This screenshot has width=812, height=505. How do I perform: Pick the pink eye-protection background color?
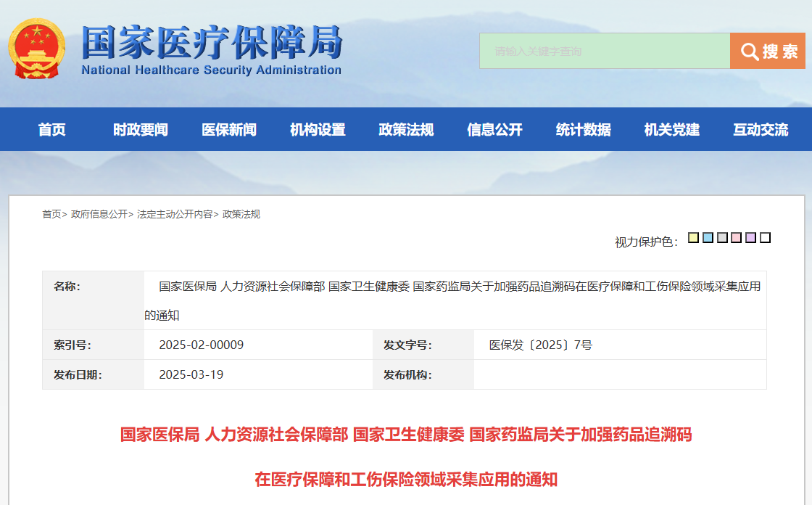(x=737, y=238)
